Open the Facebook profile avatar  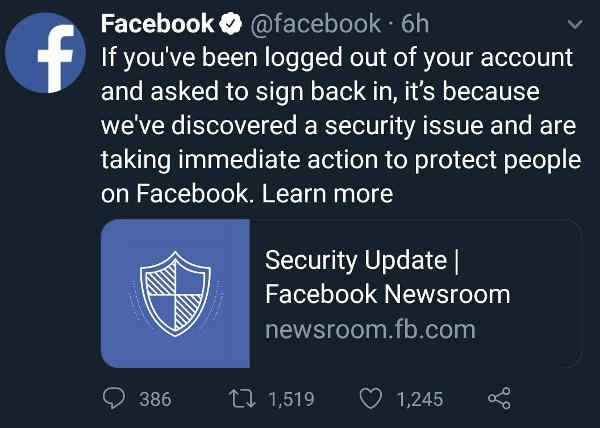coord(46,53)
